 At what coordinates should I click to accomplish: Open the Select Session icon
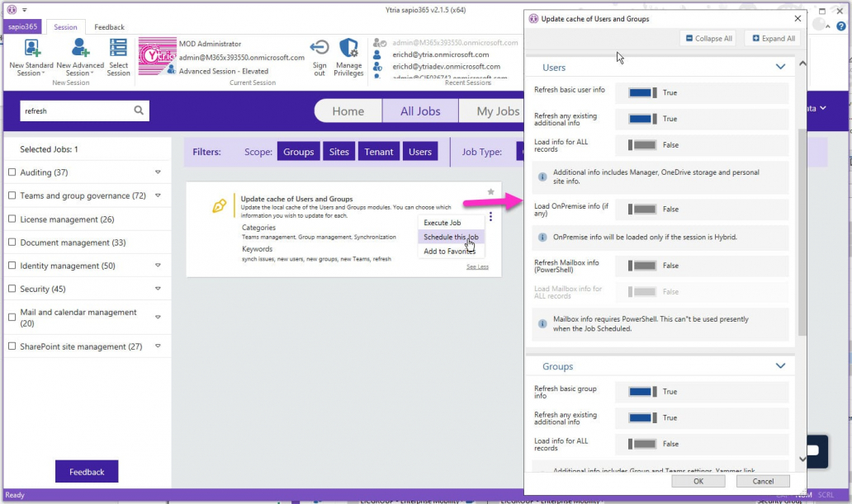(x=118, y=48)
